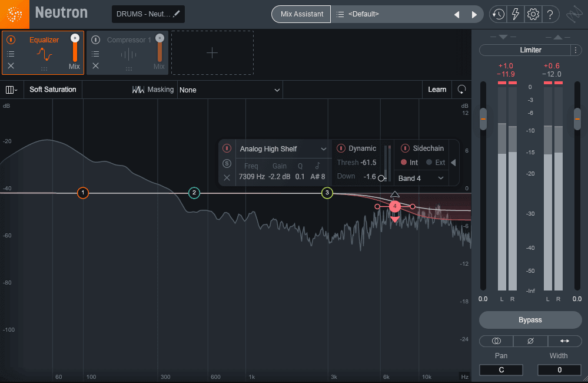Viewport: 588px width, 383px height.
Task: Open the Masking source None dropdown
Action: [x=230, y=90]
